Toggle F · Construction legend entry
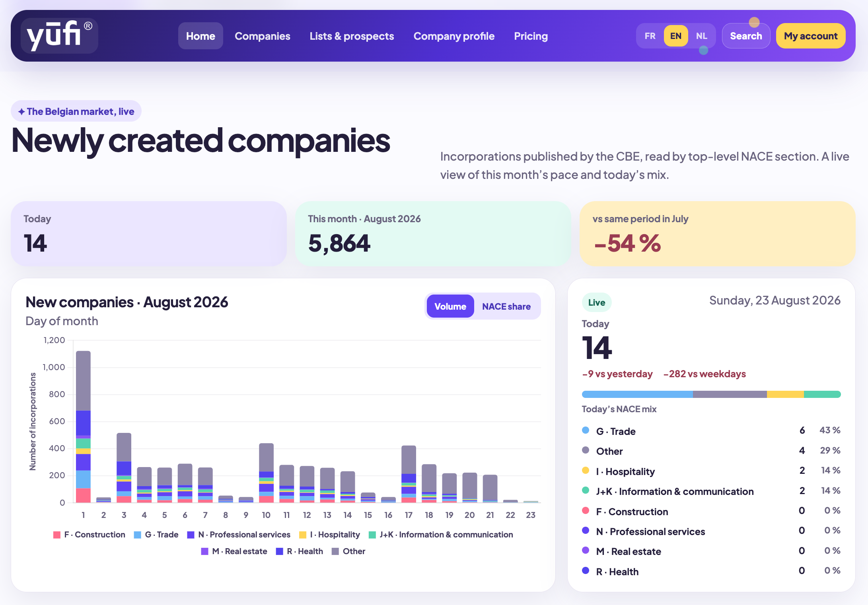The height and width of the screenshot is (605, 868). 89,535
